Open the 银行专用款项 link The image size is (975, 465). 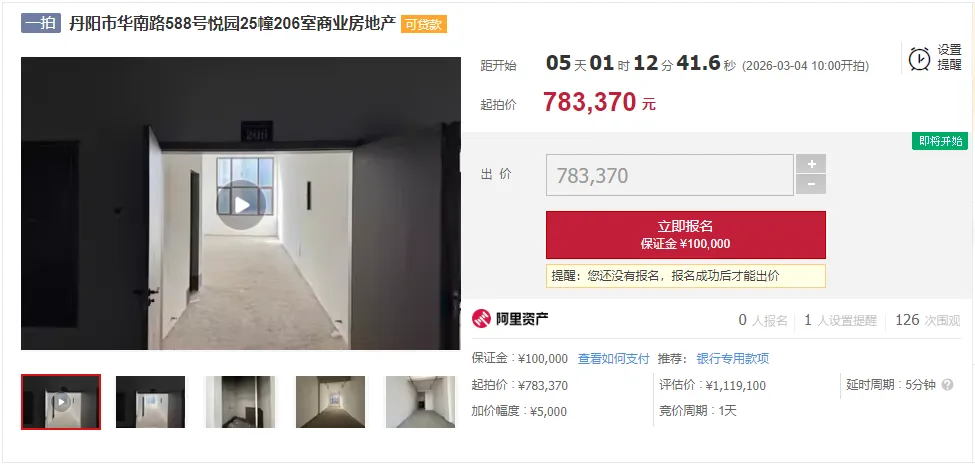tap(732, 359)
